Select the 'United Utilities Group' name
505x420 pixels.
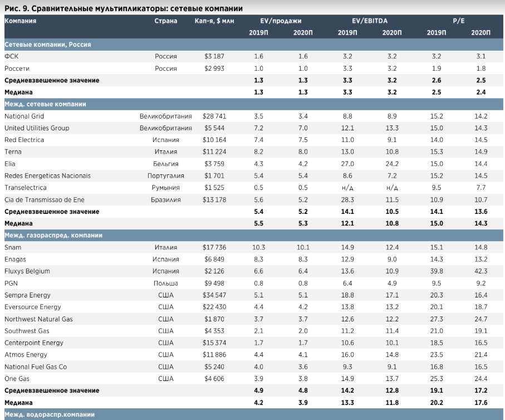(x=37, y=128)
